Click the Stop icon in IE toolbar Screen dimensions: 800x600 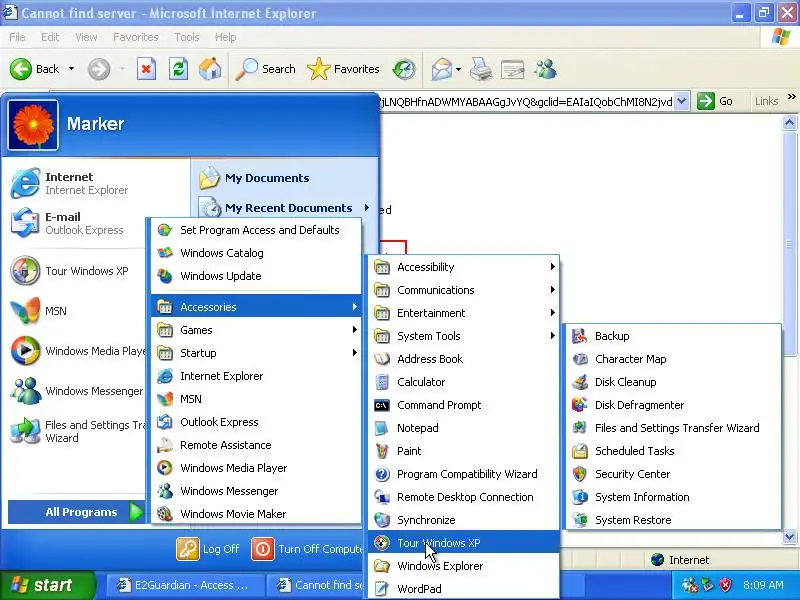pos(146,69)
